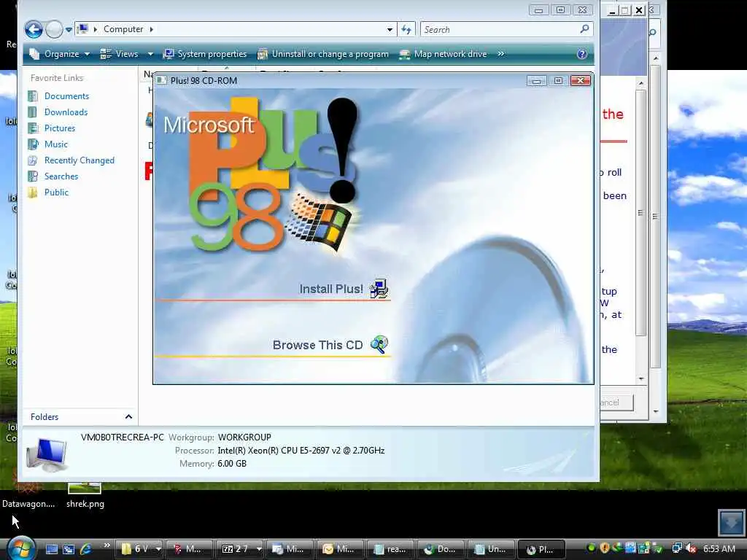This screenshot has width=747, height=560.
Task: Expand the arrow after Computer in the address bar
Action: pyautogui.click(x=152, y=29)
